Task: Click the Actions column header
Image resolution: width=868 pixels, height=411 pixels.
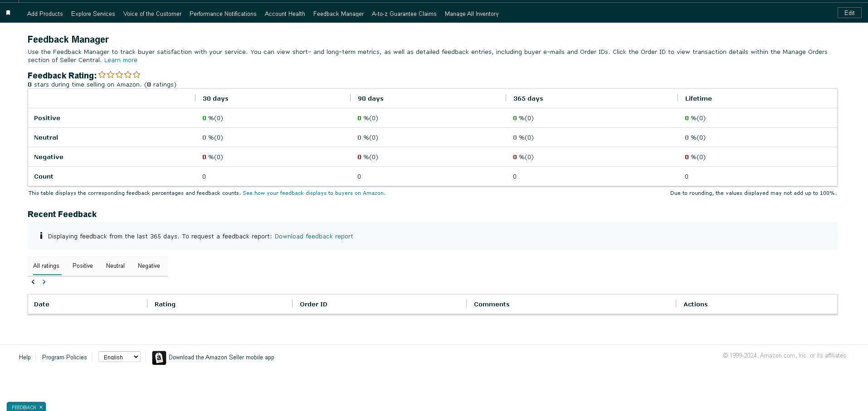Action: click(x=695, y=304)
